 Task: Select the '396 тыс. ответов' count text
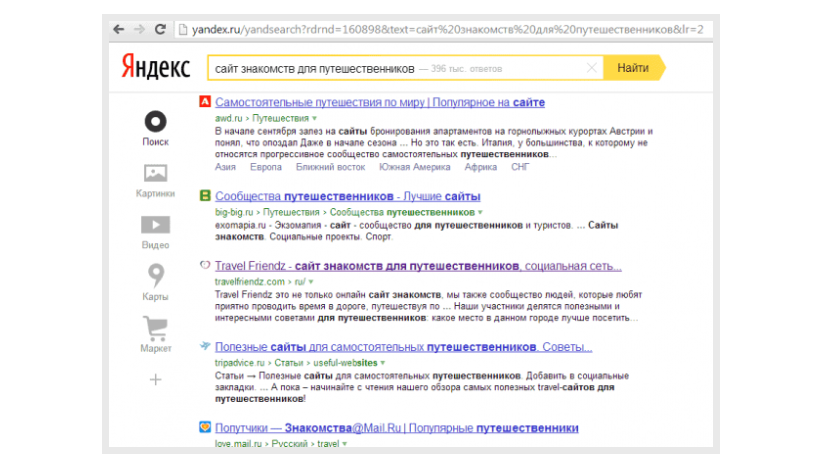coord(466,69)
